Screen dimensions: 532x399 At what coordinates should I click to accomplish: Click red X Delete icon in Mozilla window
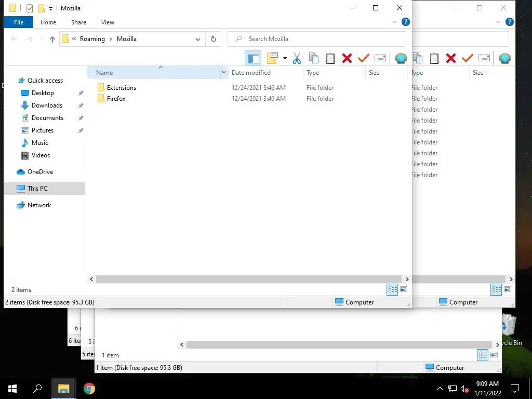(347, 58)
